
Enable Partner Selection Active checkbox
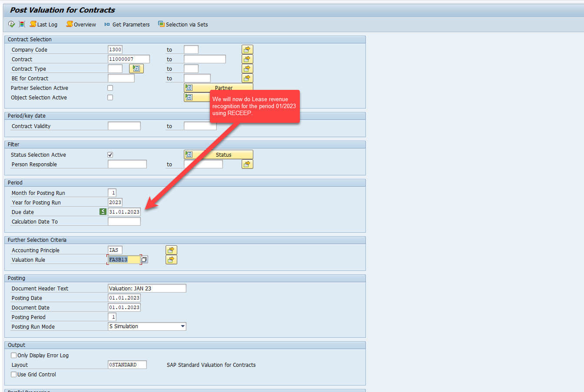tap(110, 88)
